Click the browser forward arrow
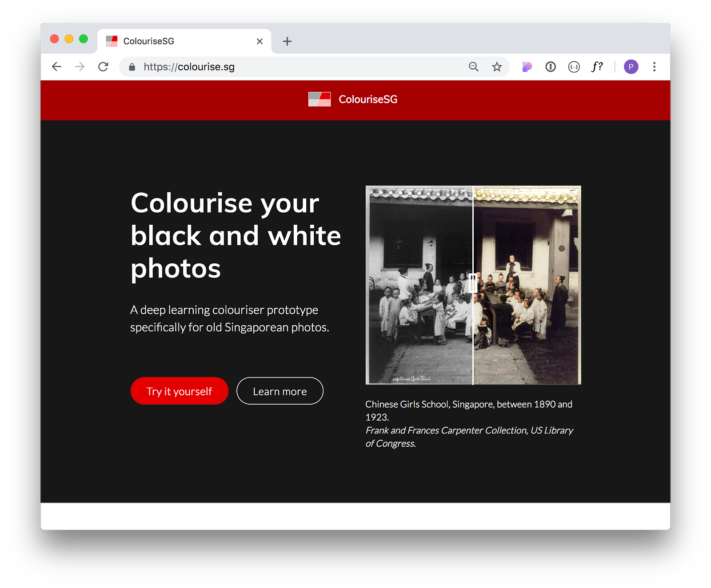 [80, 67]
